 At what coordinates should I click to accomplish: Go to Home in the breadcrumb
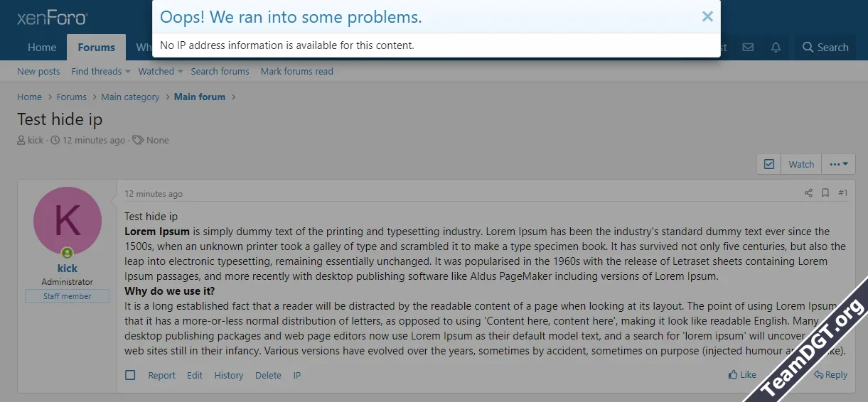(29, 97)
